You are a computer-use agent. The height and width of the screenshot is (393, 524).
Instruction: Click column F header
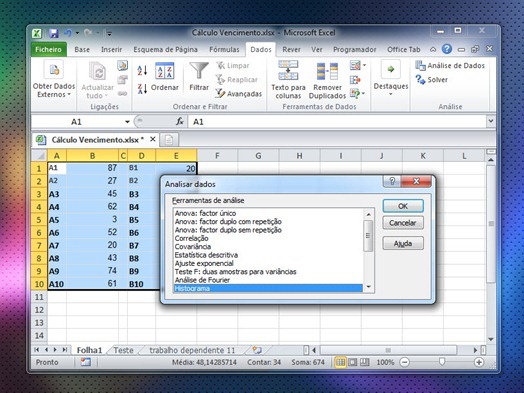pos(217,155)
